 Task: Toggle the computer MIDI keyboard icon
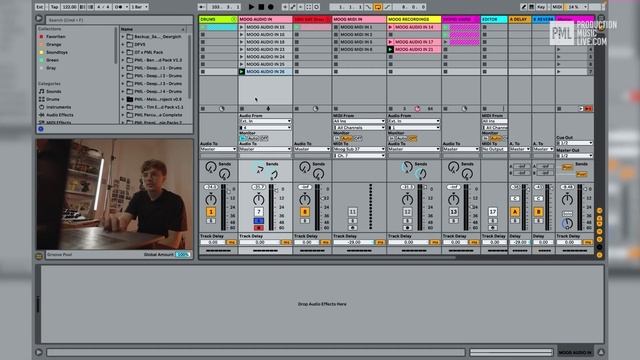(x=531, y=7)
